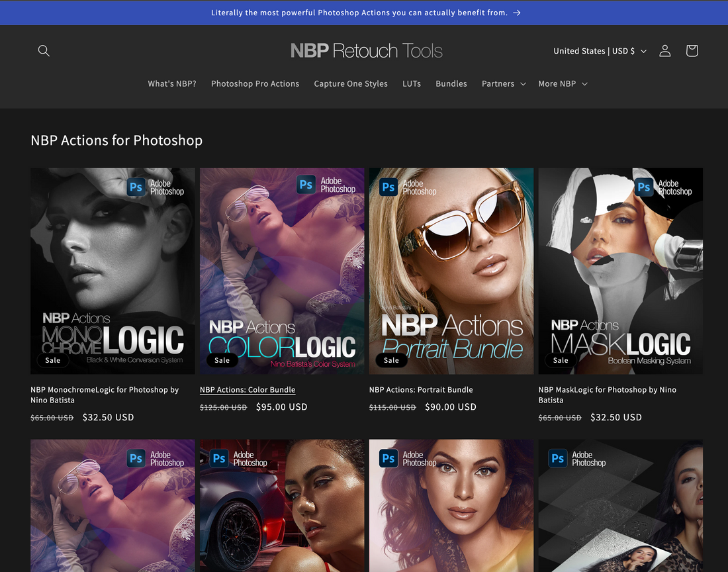The image size is (728, 572).
Task: Open the account login icon
Action: point(665,50)
